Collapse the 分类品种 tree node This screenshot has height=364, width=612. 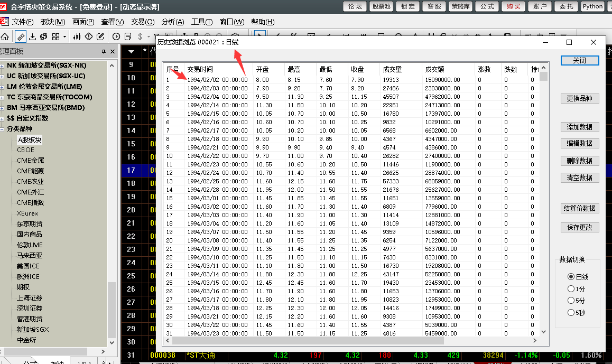(x=2, y=129)
